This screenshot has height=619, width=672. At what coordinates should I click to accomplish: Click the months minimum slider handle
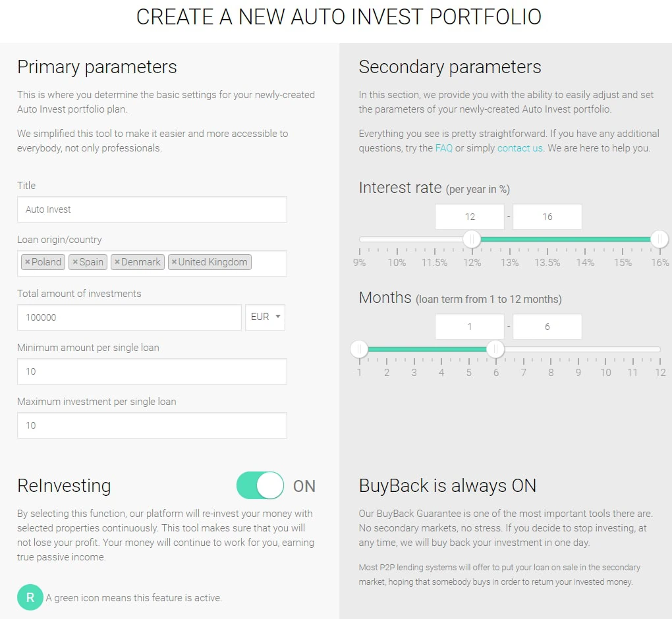359,349
